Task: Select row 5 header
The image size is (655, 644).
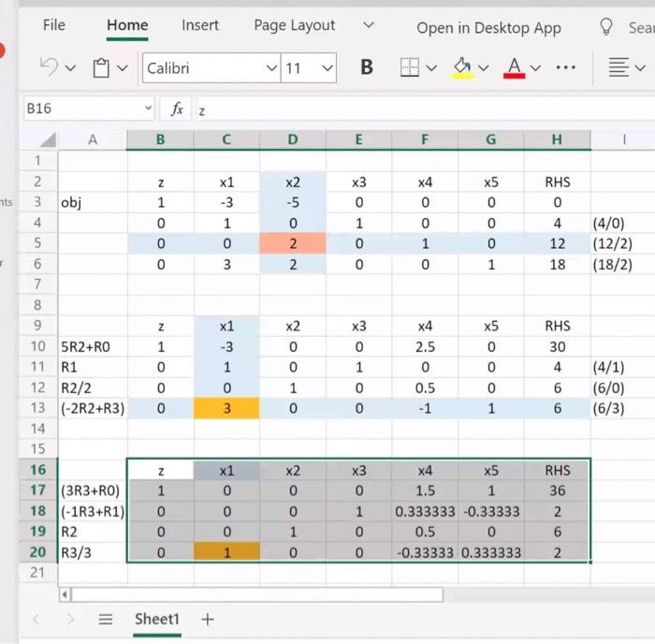Action: 37,243
